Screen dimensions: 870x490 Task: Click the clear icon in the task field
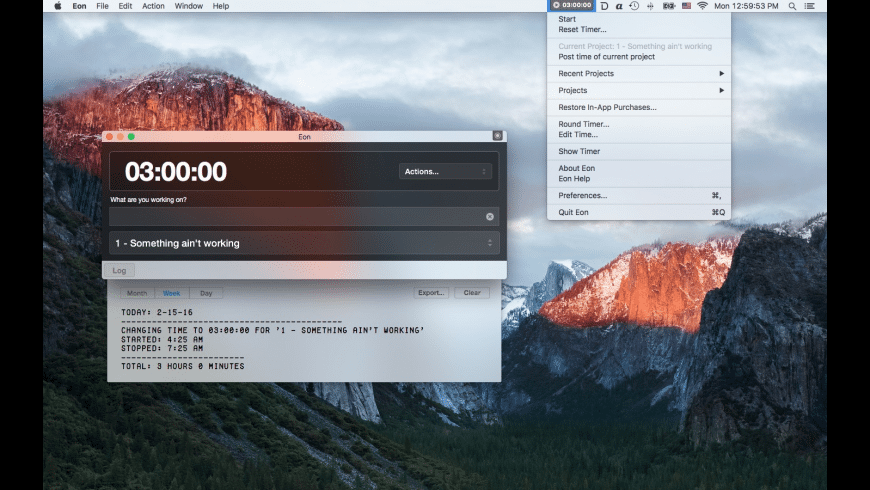tap(490, 216)
